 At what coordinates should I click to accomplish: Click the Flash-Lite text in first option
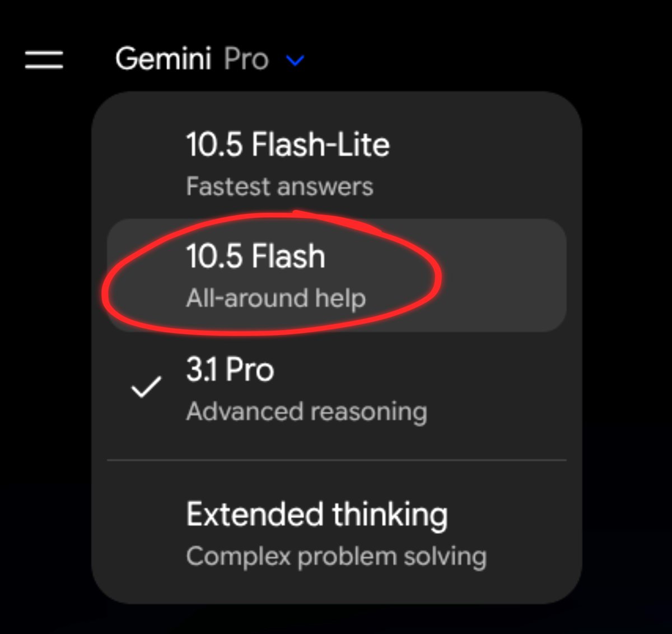tap(320, 144)
